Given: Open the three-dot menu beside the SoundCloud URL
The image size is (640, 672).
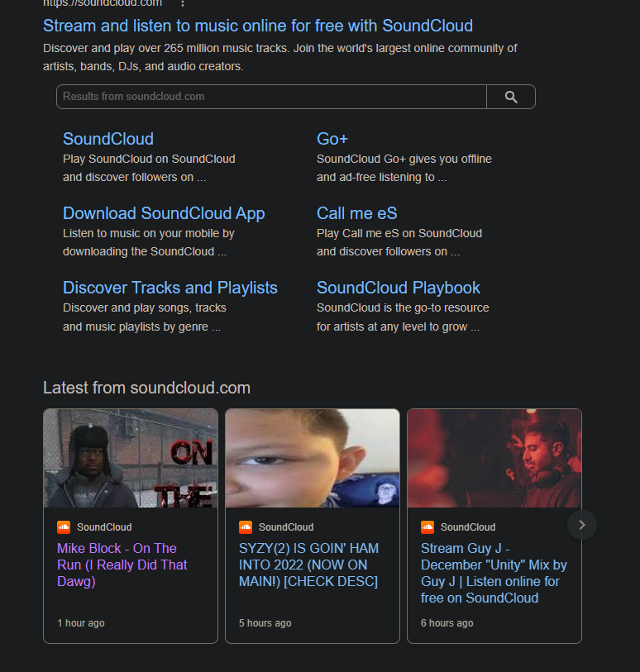Looking at the screenshot, I should point(183,3).
